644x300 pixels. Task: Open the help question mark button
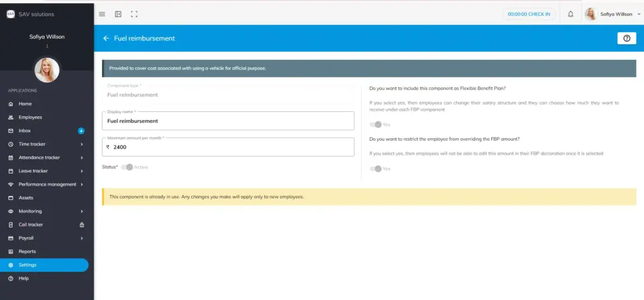coord(627,38)
